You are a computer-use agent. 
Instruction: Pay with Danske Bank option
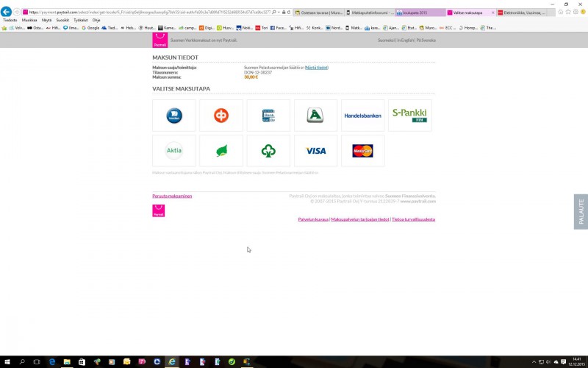point(268,116)
